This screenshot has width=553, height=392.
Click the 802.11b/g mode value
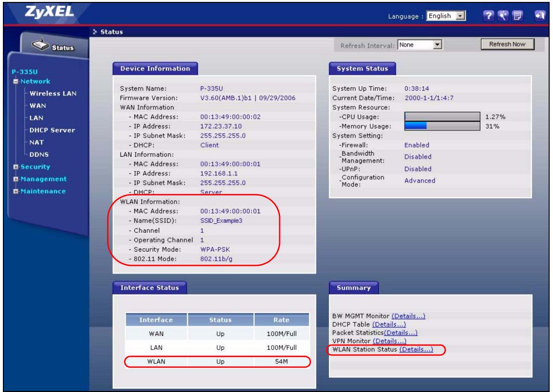[x=216, y=259]
